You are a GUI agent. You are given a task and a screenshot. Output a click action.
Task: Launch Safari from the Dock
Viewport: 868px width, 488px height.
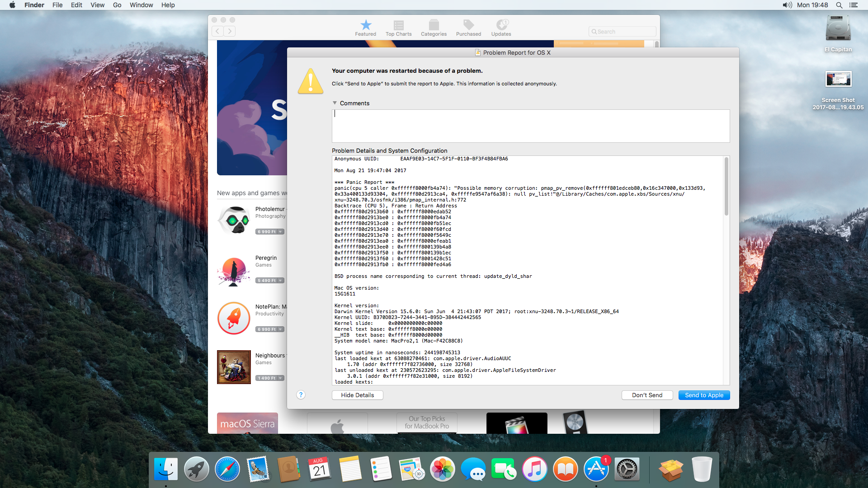click(227, 469)
